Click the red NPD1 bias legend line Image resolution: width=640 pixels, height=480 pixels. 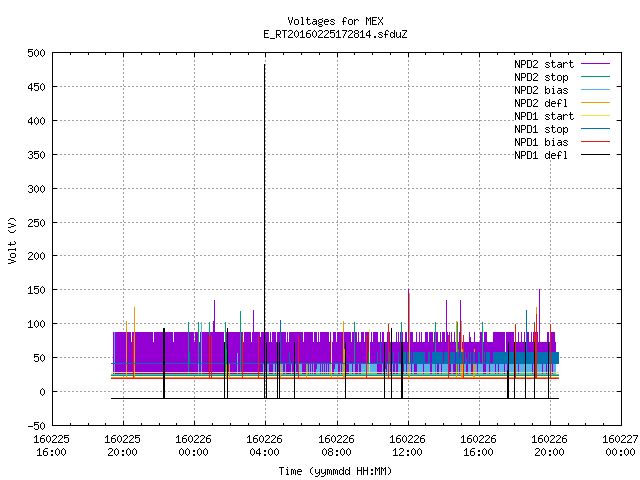[x=596, y=142]
